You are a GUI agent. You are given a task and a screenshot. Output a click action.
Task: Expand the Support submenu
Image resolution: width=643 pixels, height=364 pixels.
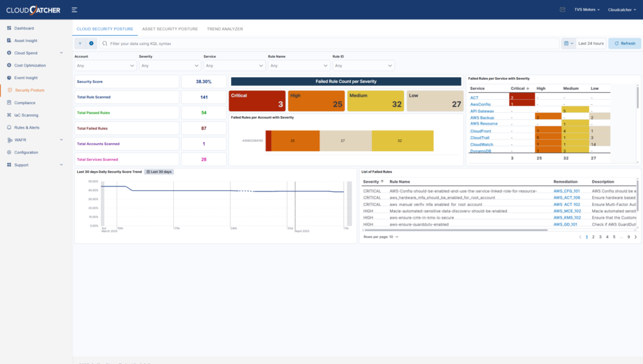tap(62, 164)
